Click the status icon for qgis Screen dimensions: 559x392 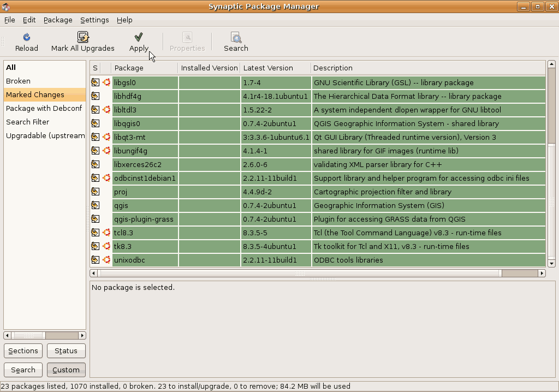click(95, 205)
